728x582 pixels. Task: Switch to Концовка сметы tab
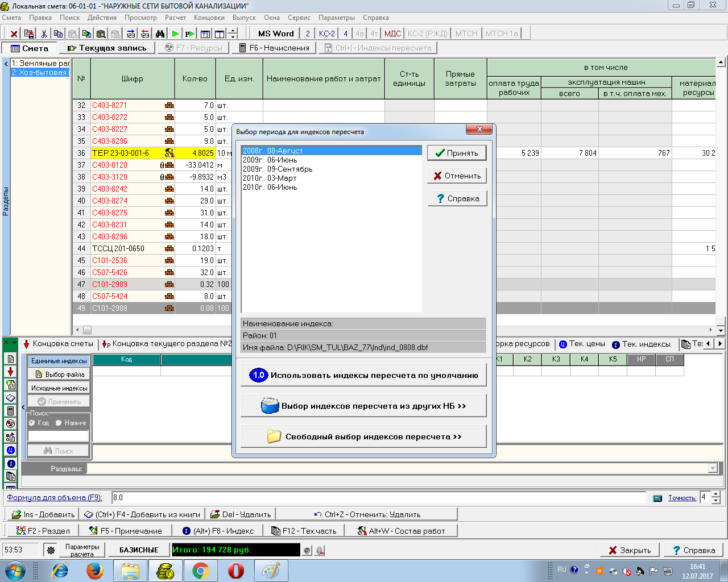pos(58,344)
